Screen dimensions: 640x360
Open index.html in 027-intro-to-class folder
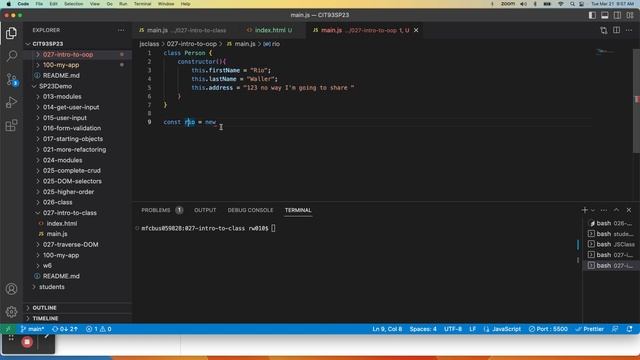click(x=62, y=223)
